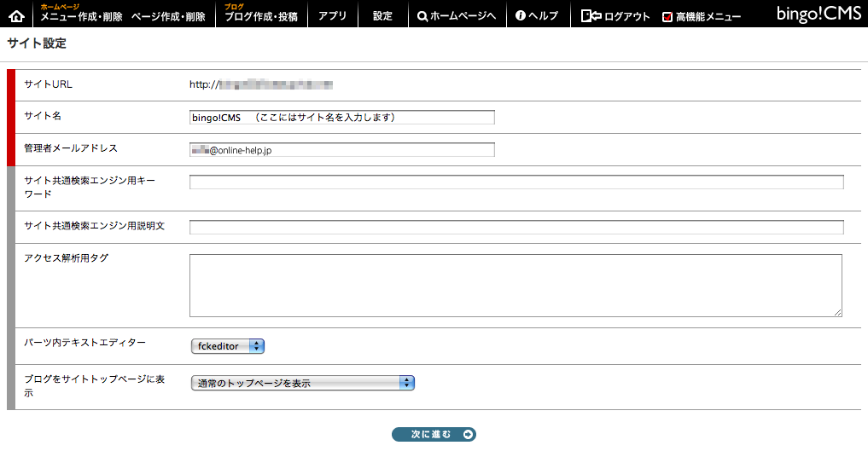Image resolution: width=868 pixels, height=457 pixels.
Task: Click the サイト共通検索エンジン用キーワード field
Action: point(516,182)
